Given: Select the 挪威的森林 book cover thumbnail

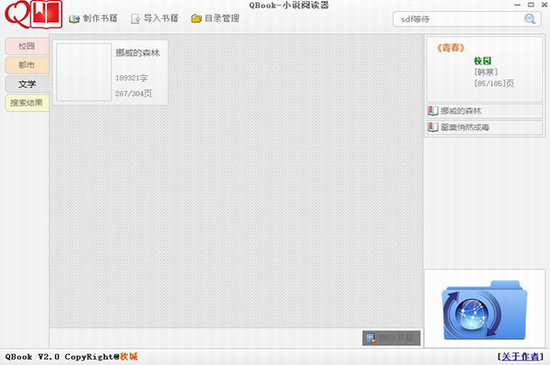Looking at the screenshot, I should tap(84, 72).
